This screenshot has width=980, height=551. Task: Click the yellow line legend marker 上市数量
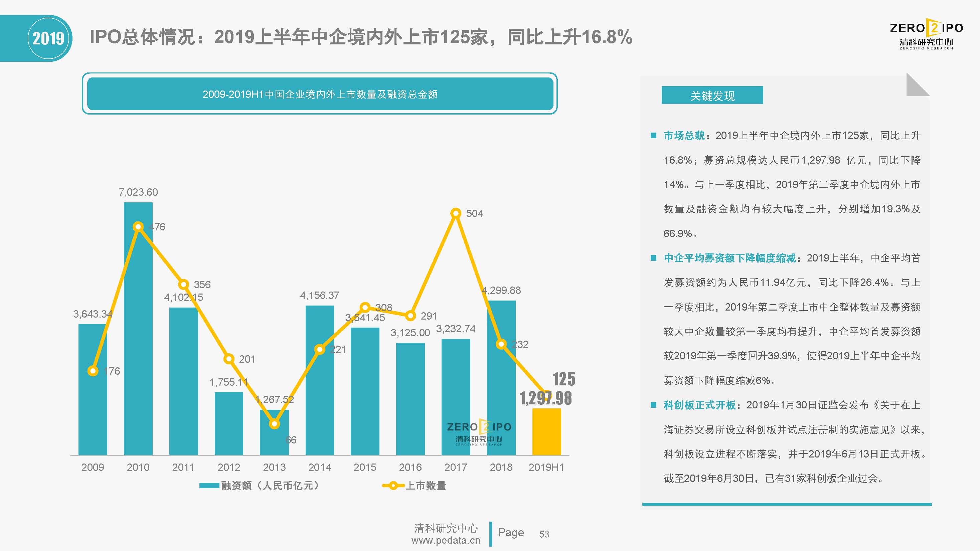393,486
